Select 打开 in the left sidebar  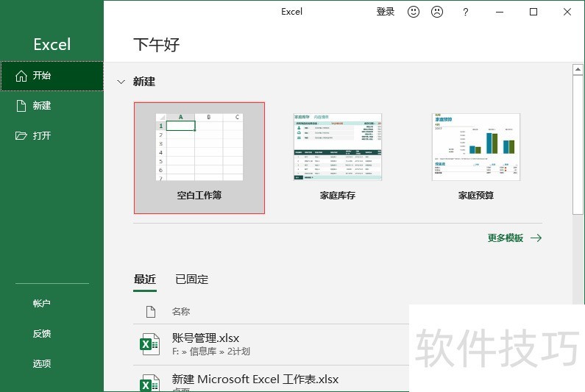point(52,135)
